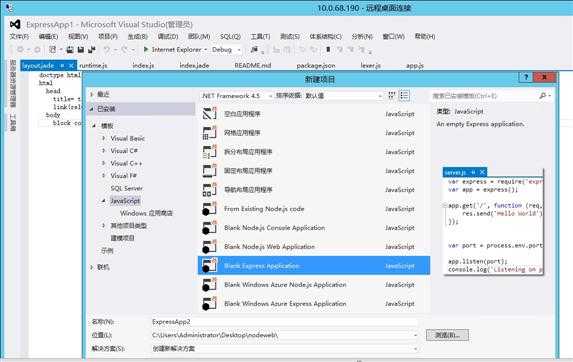Screen dimensions: 573x362
Task: Switch to the runtime.js editor tab
Action: click(x=93, y=65)
